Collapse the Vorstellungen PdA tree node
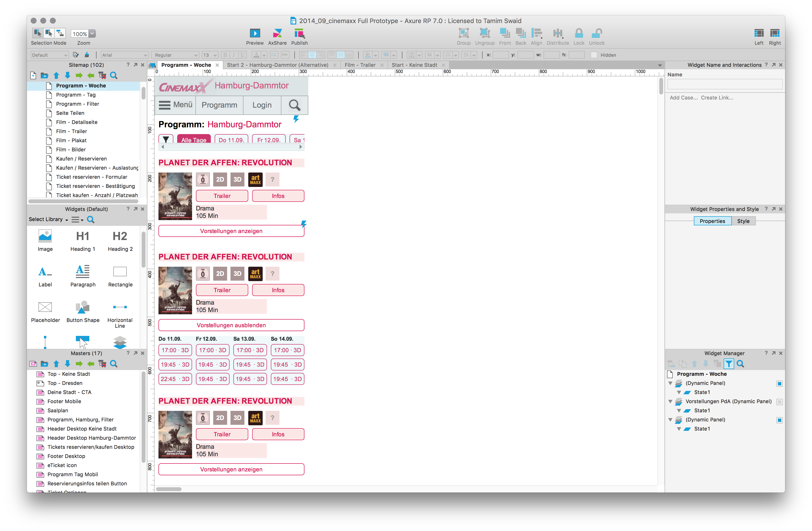 tap(670, 402)
